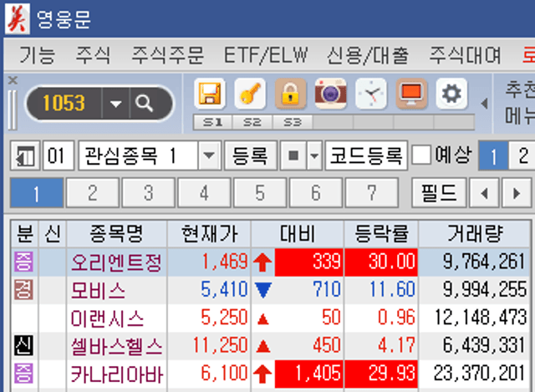Click the previous field left arrow button
Screen dimensions: 535x392
(484, 193)
